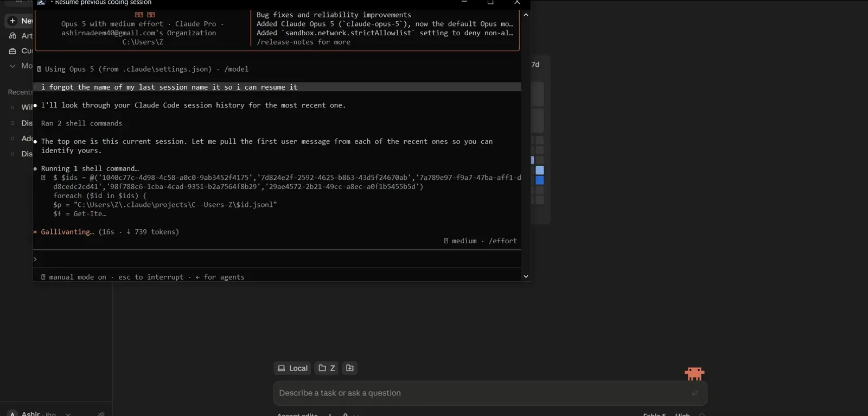Click the terminal icon in the title bar
Viewport: 868px width, 416px height.
click(41, 3)
